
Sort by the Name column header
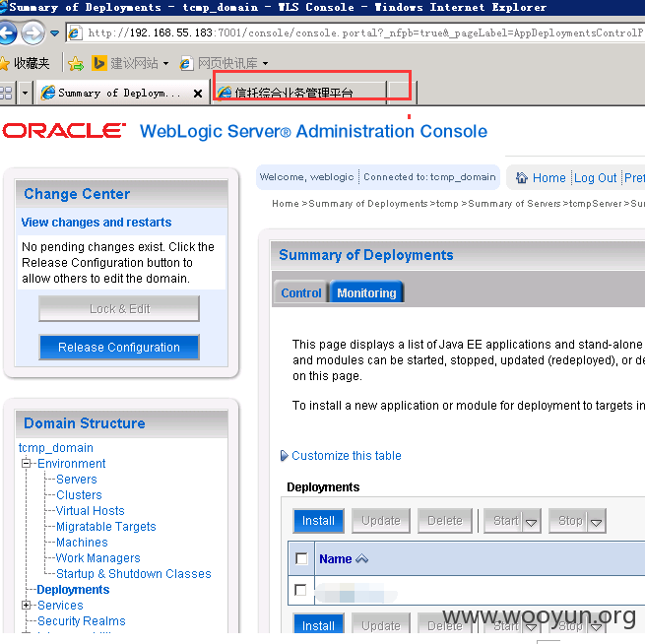pyautogui.click(x=335, y=559)
